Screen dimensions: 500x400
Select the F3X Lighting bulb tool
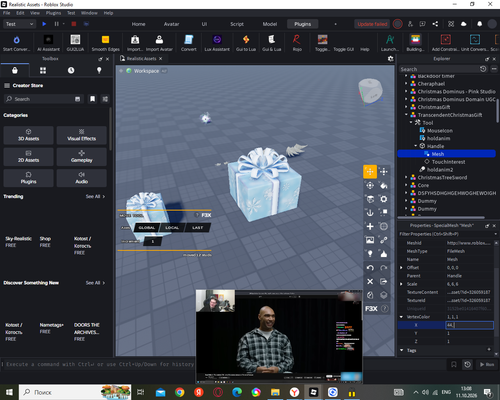coord(370,254)
